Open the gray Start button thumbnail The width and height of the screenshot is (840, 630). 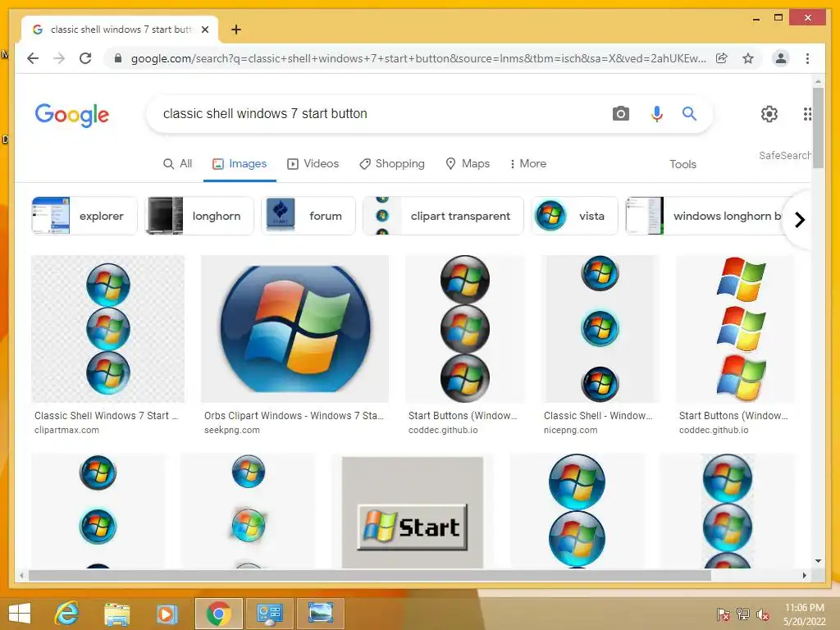[413, 512]
